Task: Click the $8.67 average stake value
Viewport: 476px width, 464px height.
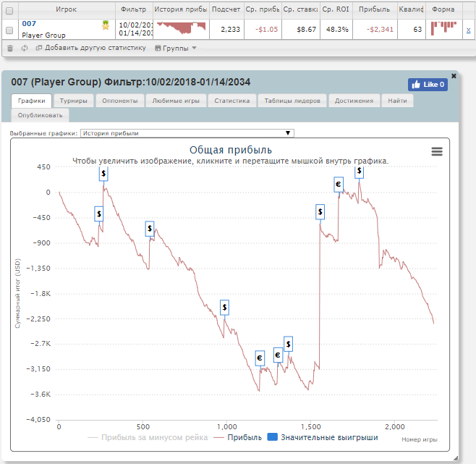Action: 306,30
